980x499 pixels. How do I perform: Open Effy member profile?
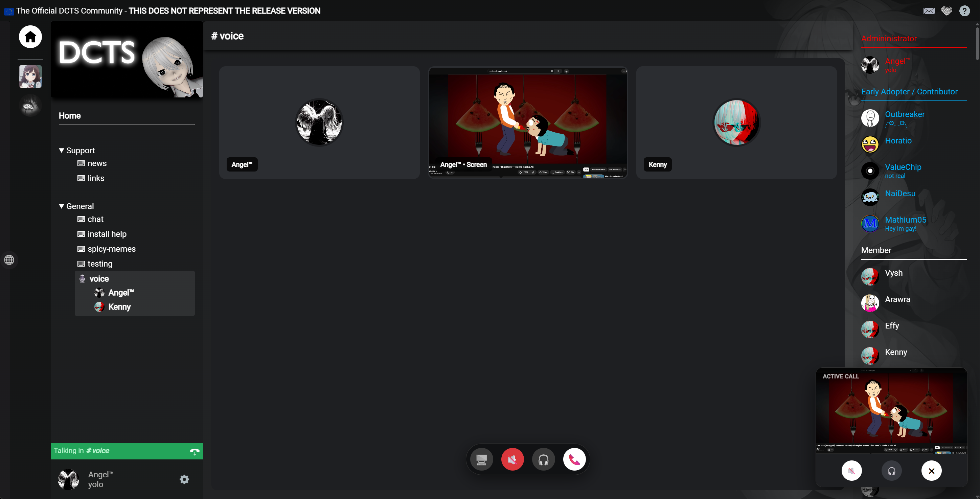(913, 330)
